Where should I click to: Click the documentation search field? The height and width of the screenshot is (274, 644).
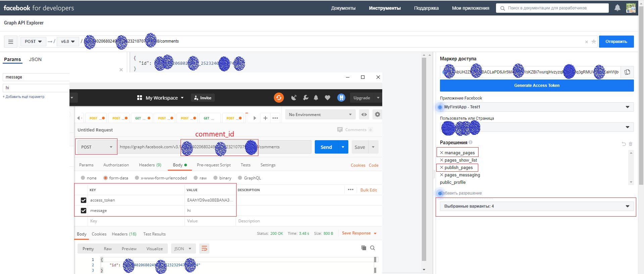coord(552,8)
